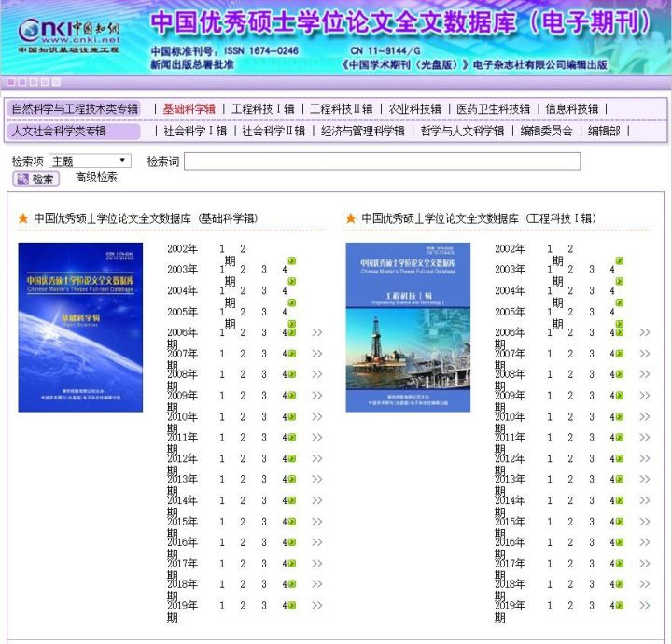Screen dimensions: 672x644
Task: Click green icon on 2018年 row, 工程科技Ⅰ辑
Action: tap(620, 584)
